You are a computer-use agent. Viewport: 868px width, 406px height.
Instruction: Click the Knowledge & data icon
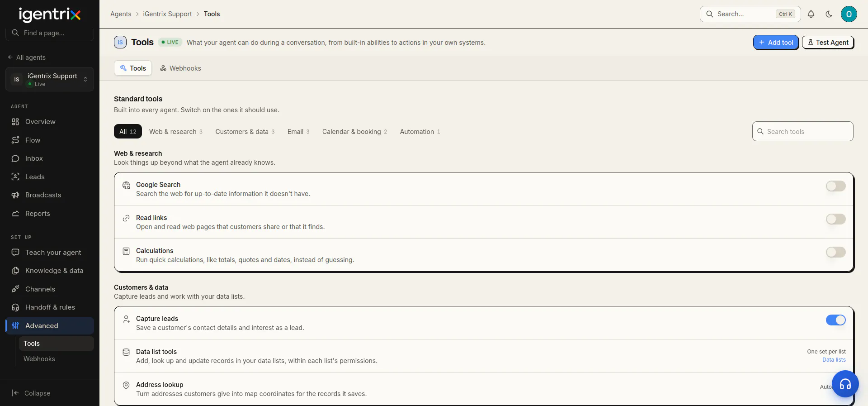15,271
